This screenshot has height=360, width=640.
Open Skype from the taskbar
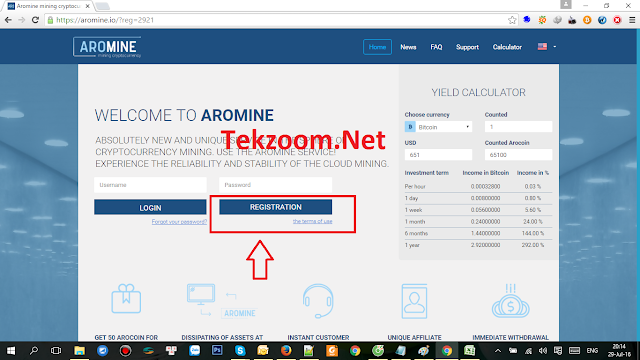(240, 351)
